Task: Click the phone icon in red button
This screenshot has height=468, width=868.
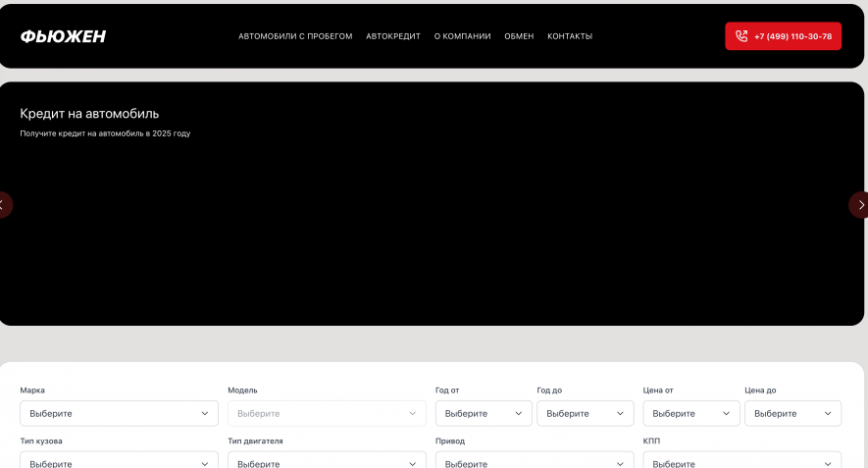Action: [741, 36]
